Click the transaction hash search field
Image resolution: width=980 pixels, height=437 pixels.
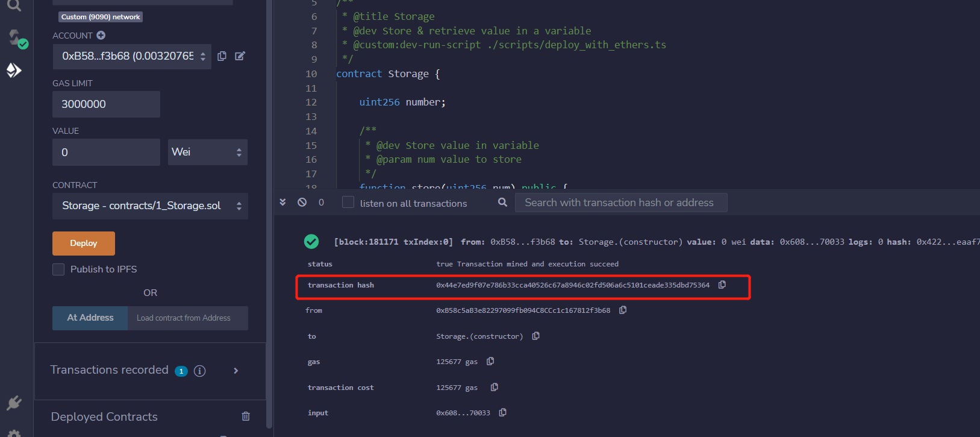(x=620, y=203)
